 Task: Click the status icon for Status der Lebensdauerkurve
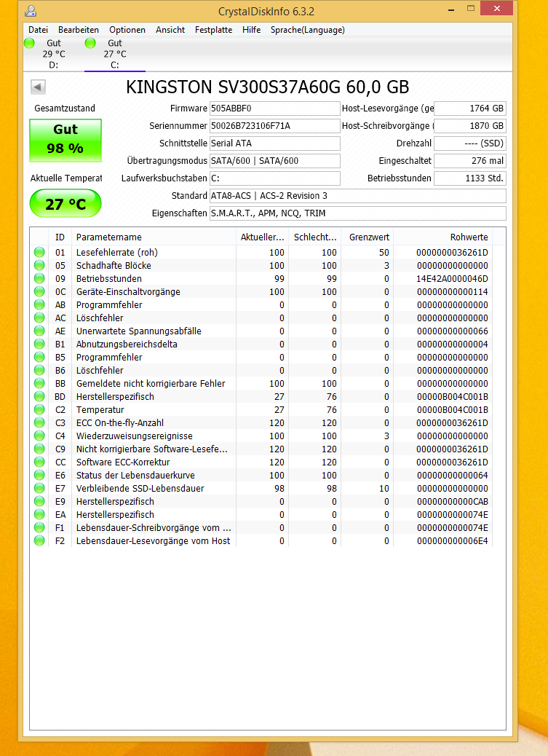point(39,476)
